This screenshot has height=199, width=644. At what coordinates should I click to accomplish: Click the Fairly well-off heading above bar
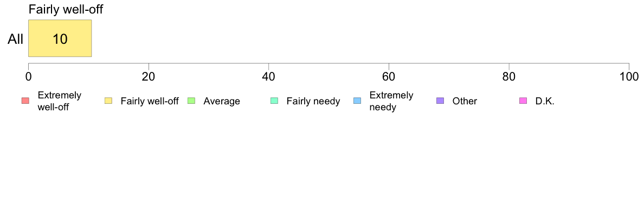tap(66, 9)
